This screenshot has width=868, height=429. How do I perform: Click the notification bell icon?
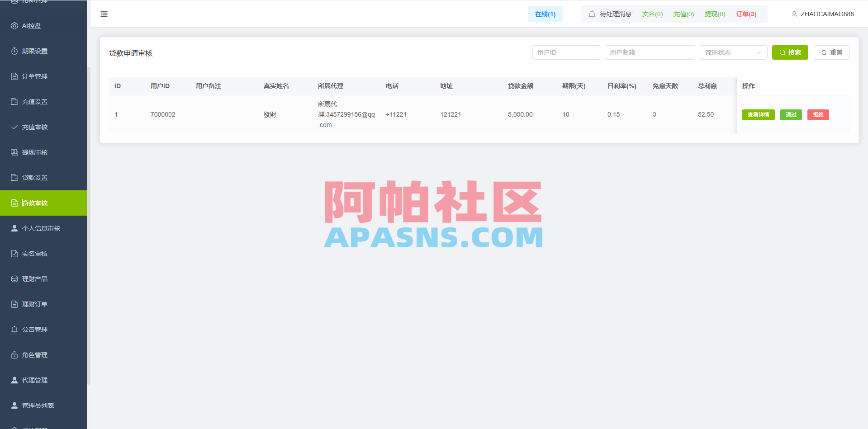tap(592, 14)
